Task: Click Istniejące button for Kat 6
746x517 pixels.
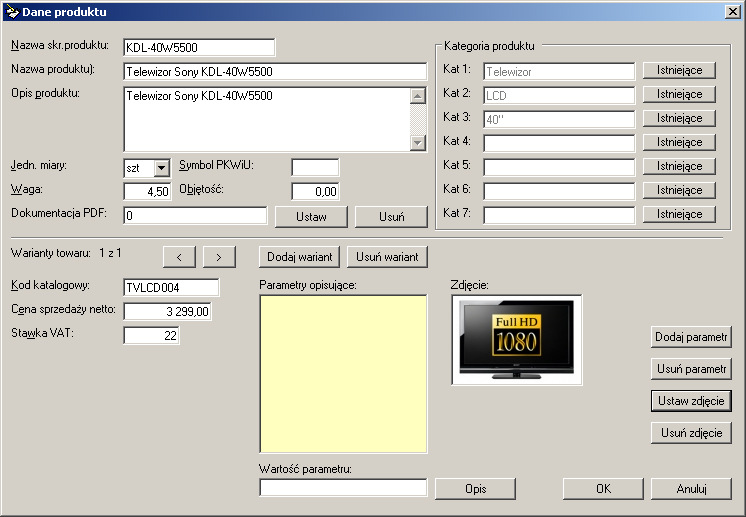Action: (x=679, y=190)
